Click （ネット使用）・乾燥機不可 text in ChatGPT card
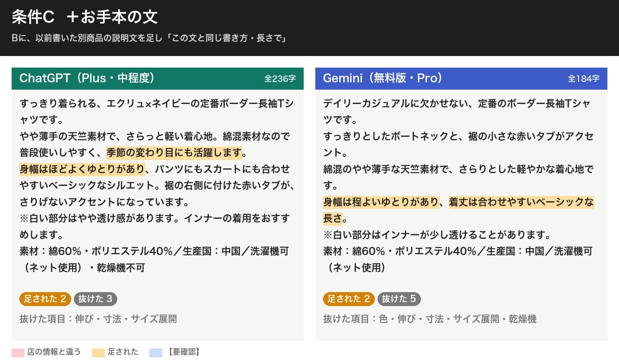Image resolution: width=619 pixels, height=364 pixels. coord(82,268)
